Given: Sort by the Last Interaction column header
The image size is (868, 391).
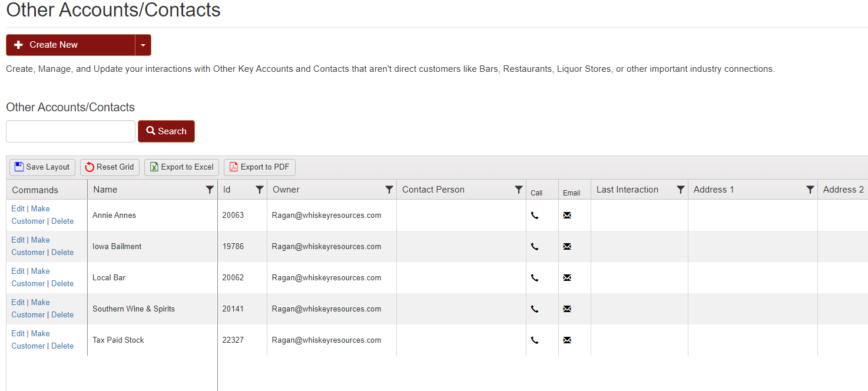Looking at the screenshot, I should [627, 190].
